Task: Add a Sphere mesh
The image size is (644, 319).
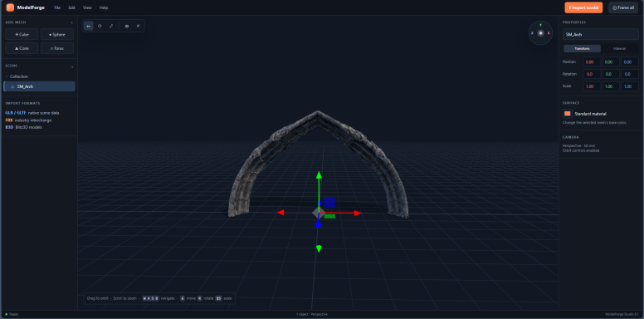Action: tap(57, 35)
